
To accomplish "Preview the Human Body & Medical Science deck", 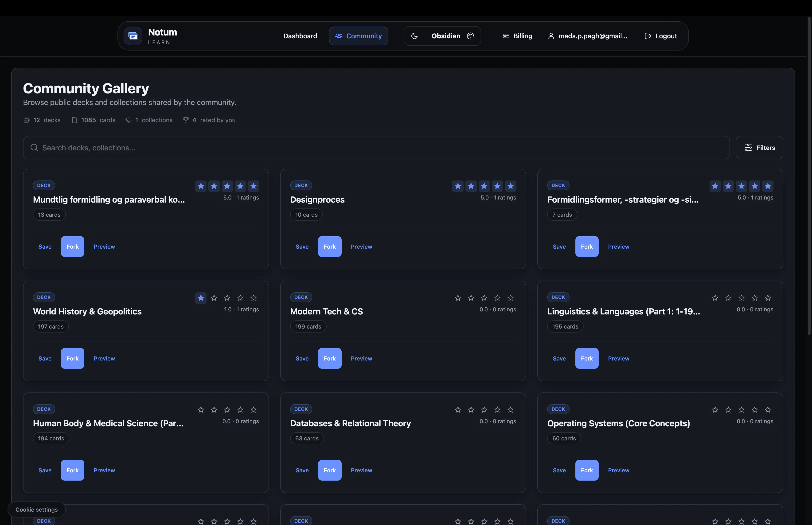I will 104,470.
